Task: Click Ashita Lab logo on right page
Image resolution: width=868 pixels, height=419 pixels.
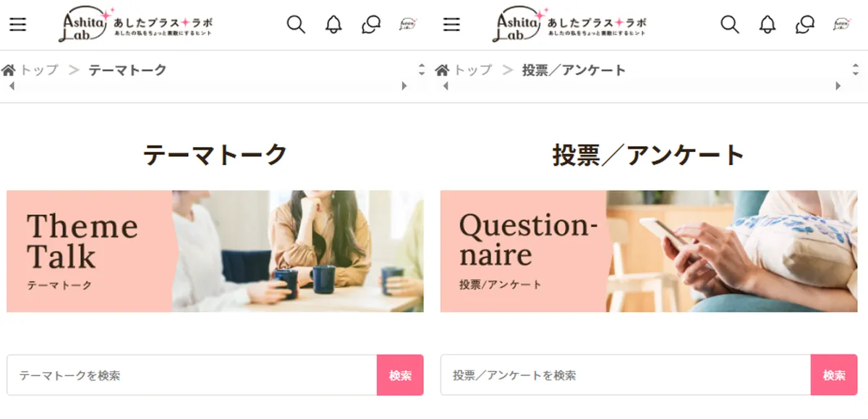Action: point(570,25)
